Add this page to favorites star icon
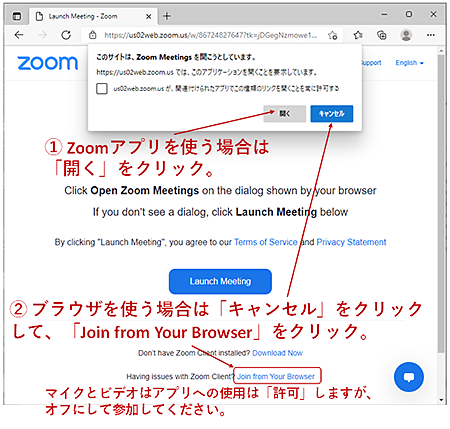This screenshot has width=450, height=429. (x=332, y=35)
